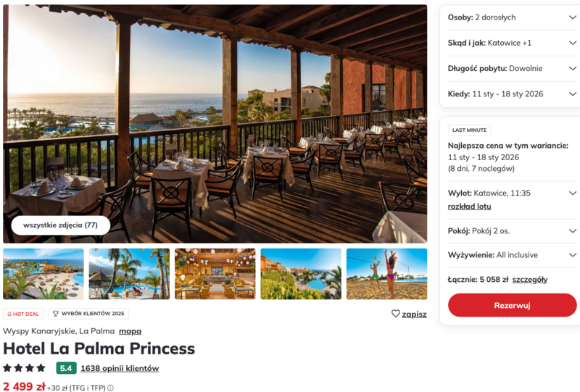Change room type in Pokój dropdown

573,231
